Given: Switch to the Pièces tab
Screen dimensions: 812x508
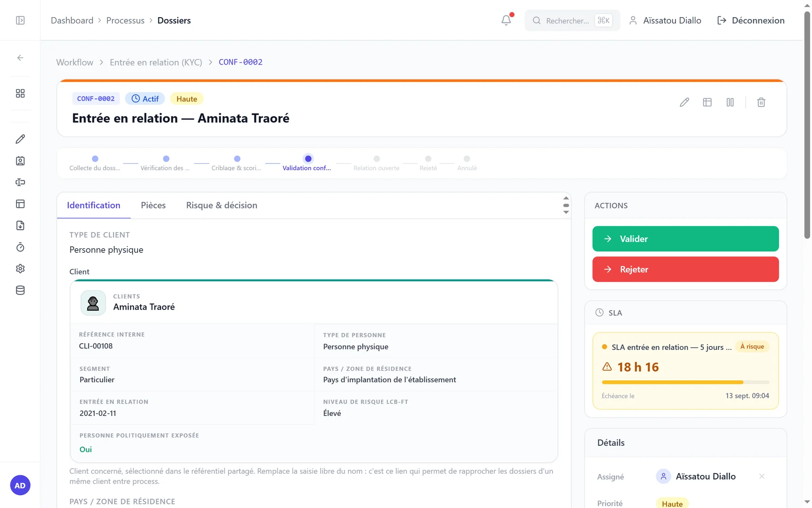Looking at the screenshot, I should (153, 205).
